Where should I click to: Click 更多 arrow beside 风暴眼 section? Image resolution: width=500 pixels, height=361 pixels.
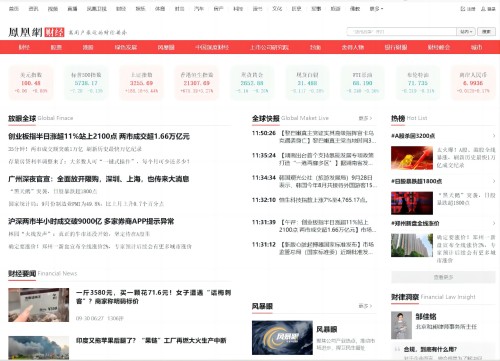(365, 306)
